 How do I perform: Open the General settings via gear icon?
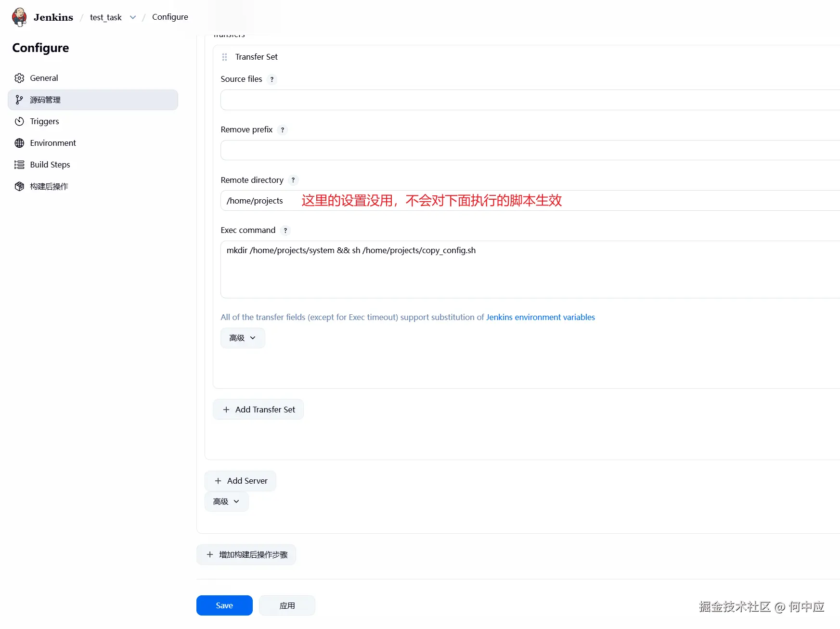tap(19, 77)
